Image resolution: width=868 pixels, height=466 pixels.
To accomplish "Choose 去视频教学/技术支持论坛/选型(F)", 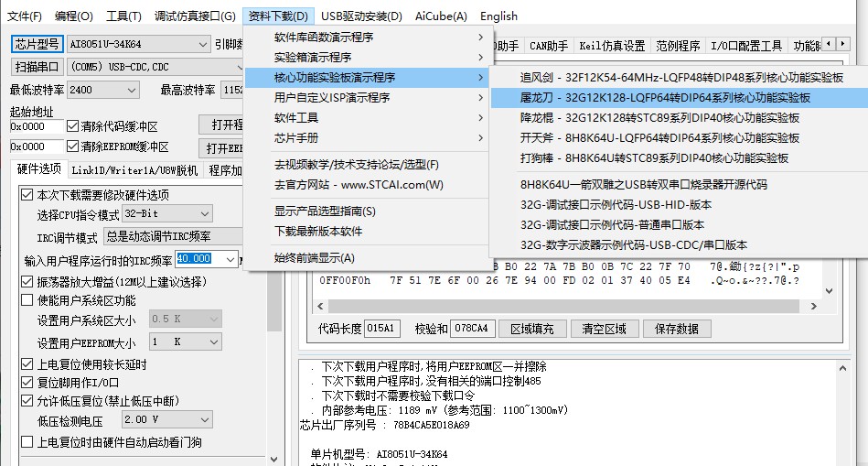I will coord(367,165).
